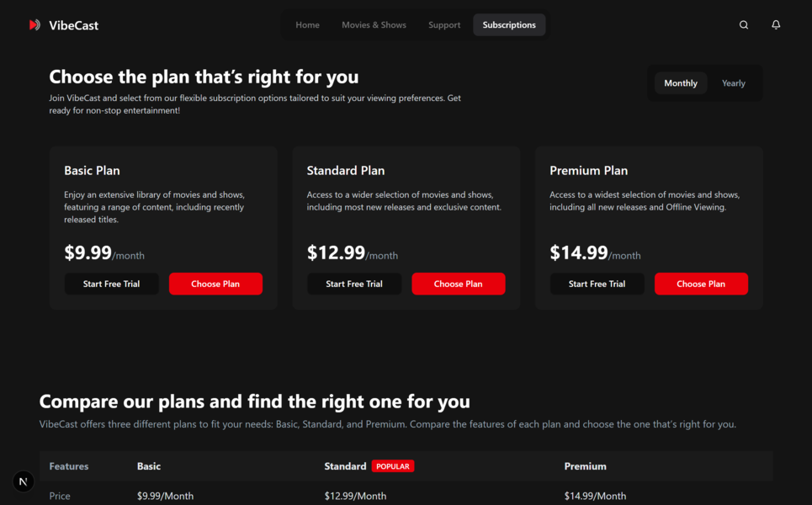This screenshot has height=505, width=812.
Task: Go to the Home tab
Action: (x=307, y=25)
